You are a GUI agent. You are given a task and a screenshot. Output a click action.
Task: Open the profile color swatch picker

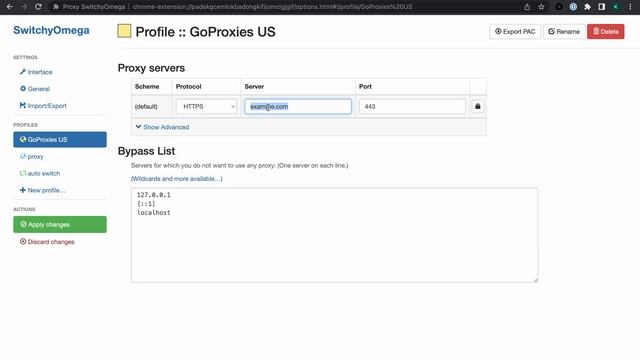coord(124,31)
